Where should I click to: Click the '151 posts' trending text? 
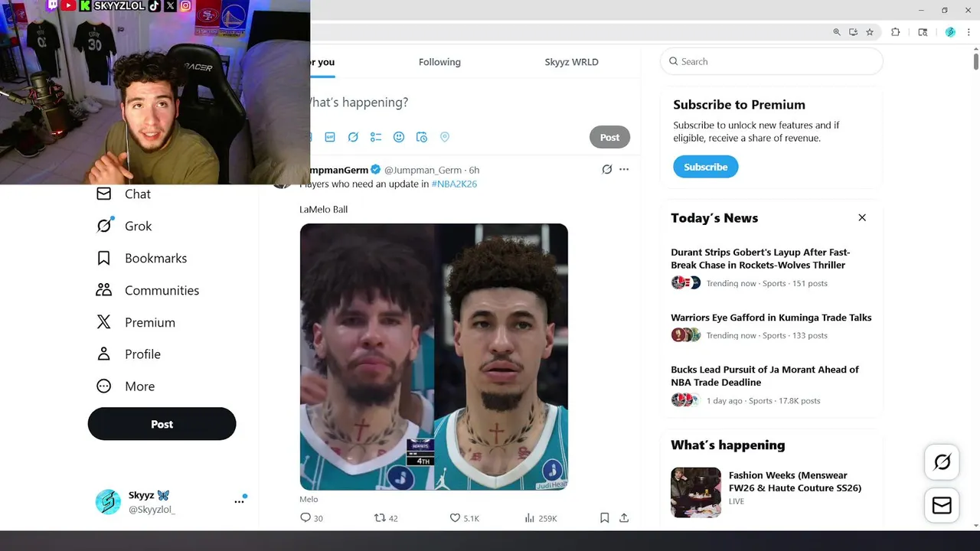[x=810, y=283]
